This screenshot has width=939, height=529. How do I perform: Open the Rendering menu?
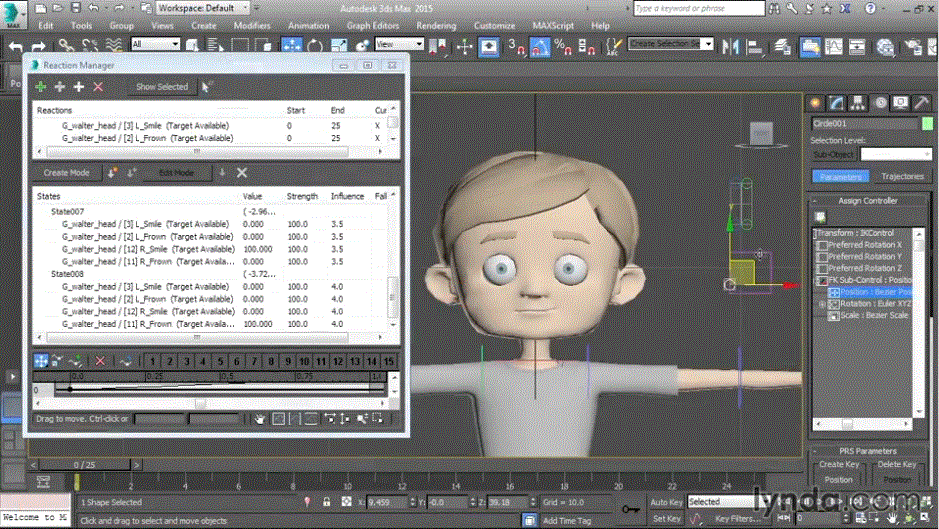pyautogui.click(x=436, y=26)
